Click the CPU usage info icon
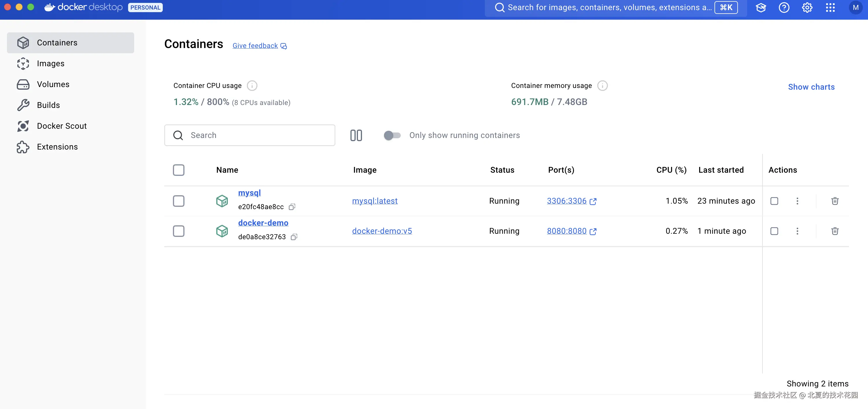868x409 pixels. pyautogui.click(x=252, y=86)
